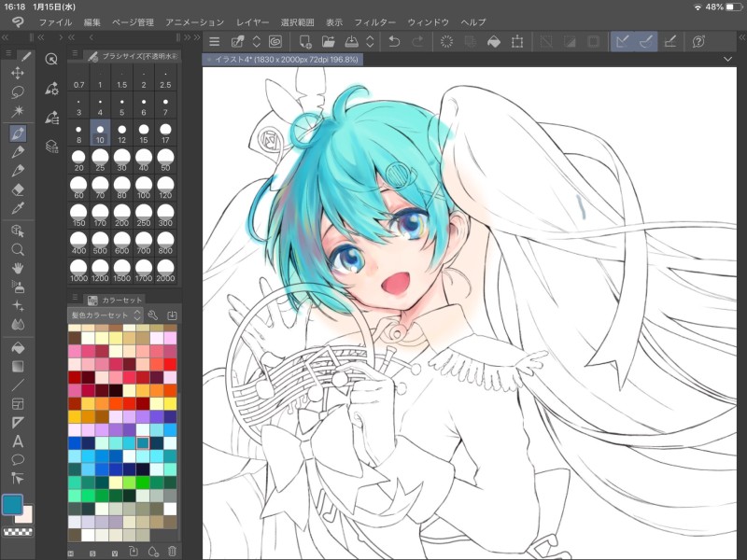
Task: Click the transparent checkered color swatch
Action: (18, 532)
